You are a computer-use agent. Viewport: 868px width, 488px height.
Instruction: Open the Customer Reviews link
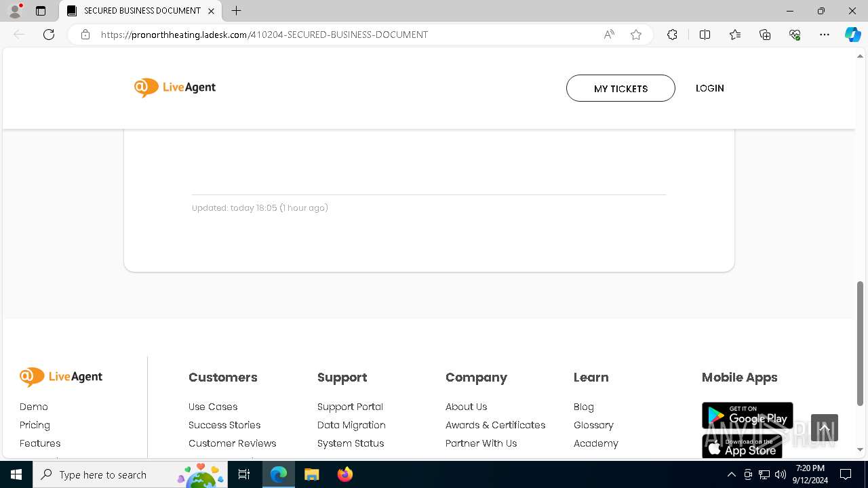233,443
